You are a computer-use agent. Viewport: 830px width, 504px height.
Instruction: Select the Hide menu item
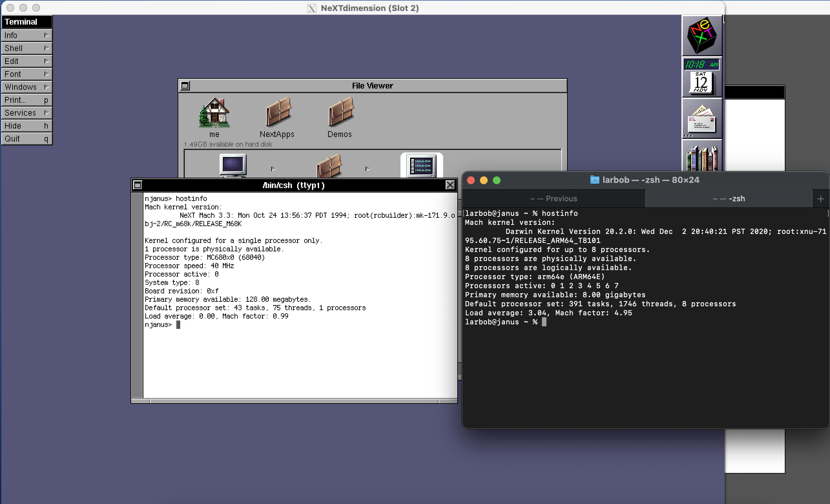[26, 126]
